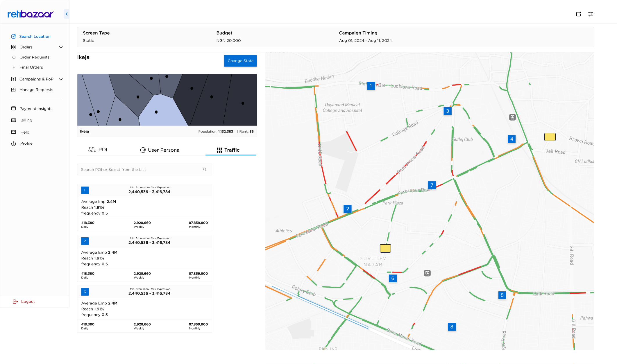The image size is (617, 364).
Task: Select traffic list card number 3
Action: pos(144,309)
